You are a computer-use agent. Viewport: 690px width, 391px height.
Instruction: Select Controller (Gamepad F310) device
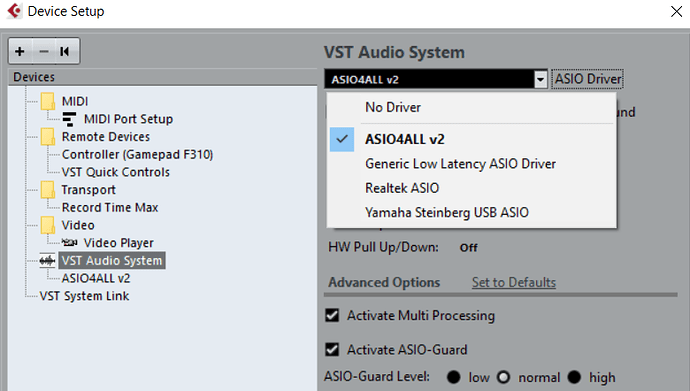[137, 154]
